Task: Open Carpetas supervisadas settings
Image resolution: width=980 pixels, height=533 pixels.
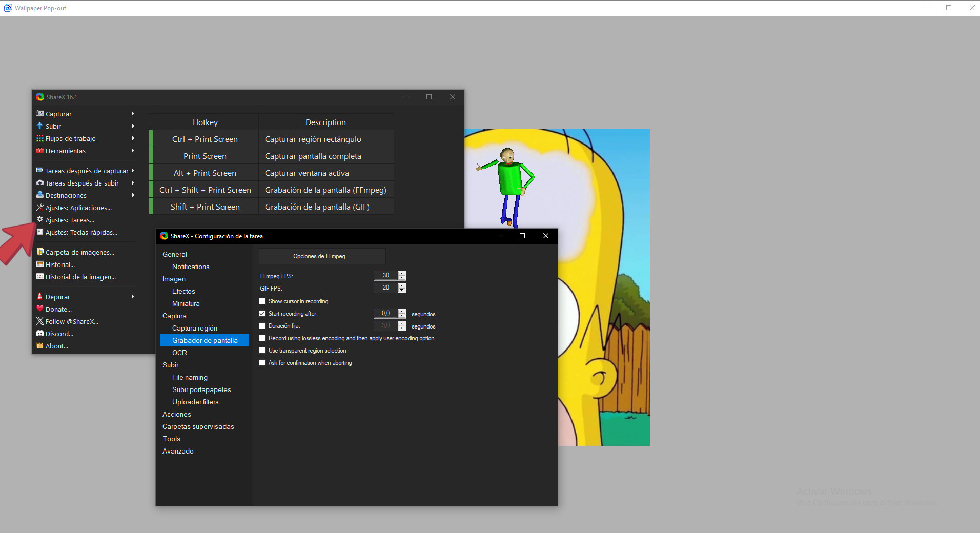Action: pyautogui.click(x=198, y=426)
